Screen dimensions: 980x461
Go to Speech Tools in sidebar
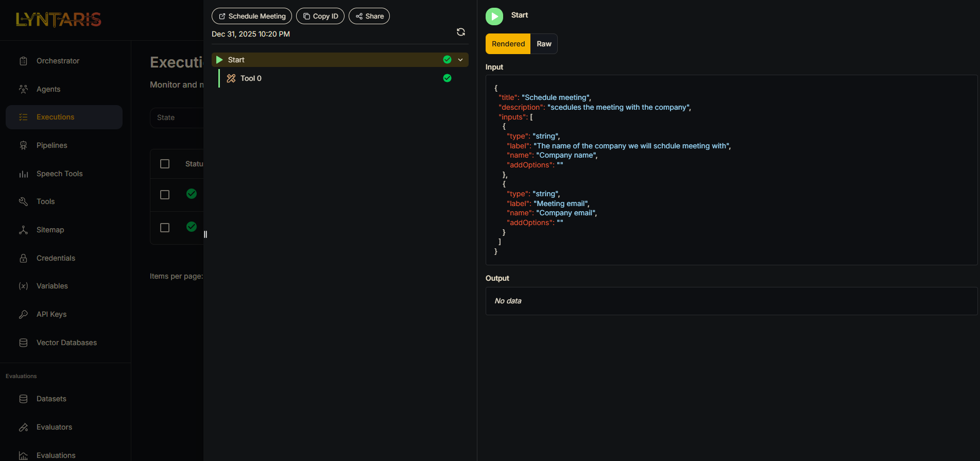(x=59, y=174)
